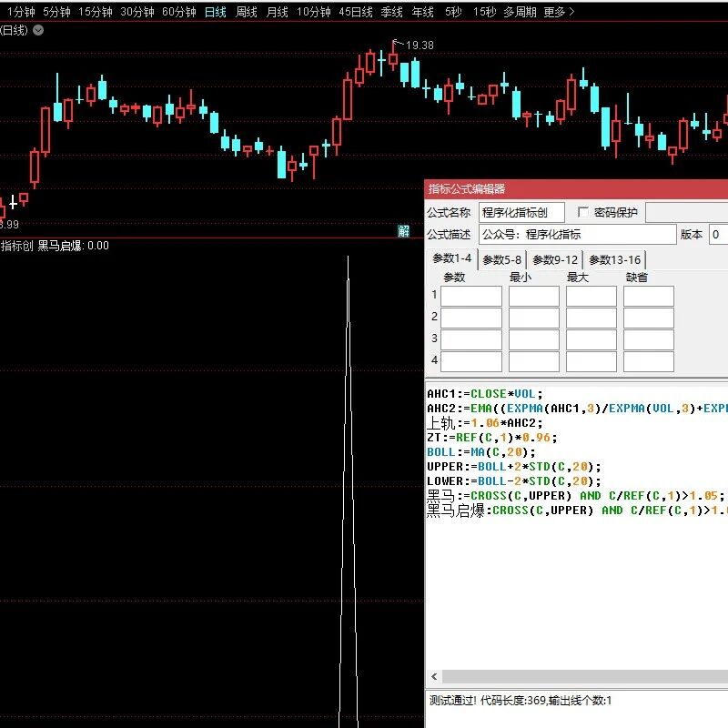Image resolution: width=728 pixels, height=728 pixels.
Task: Select the 15秒 period
Action: (x=484, y=12)
